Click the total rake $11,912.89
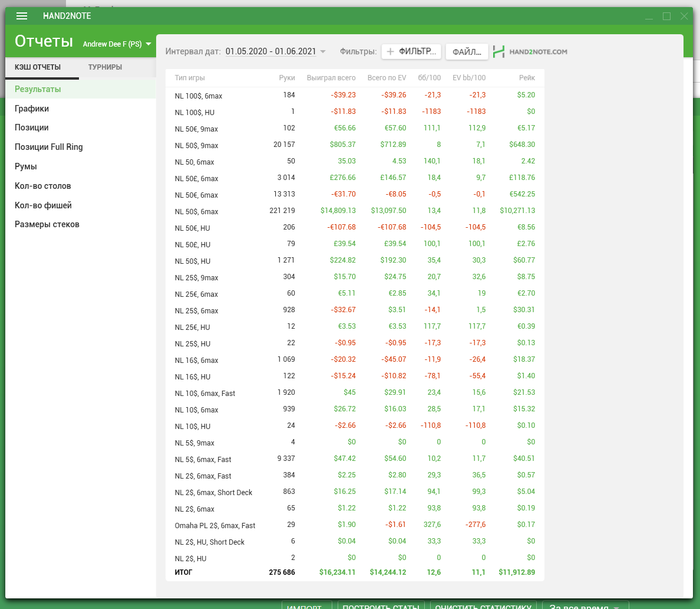This screenshot has width=700, height=609. pos(517,572)
